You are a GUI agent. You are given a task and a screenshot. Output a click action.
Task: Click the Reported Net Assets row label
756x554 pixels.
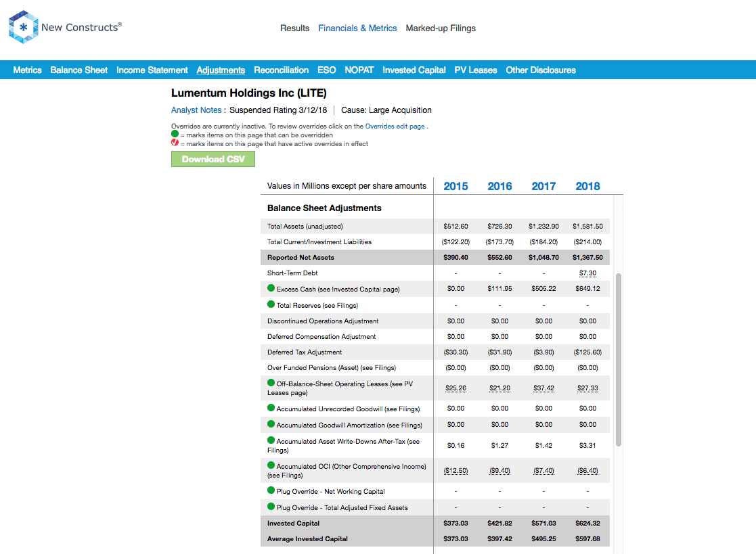point(301,257)
